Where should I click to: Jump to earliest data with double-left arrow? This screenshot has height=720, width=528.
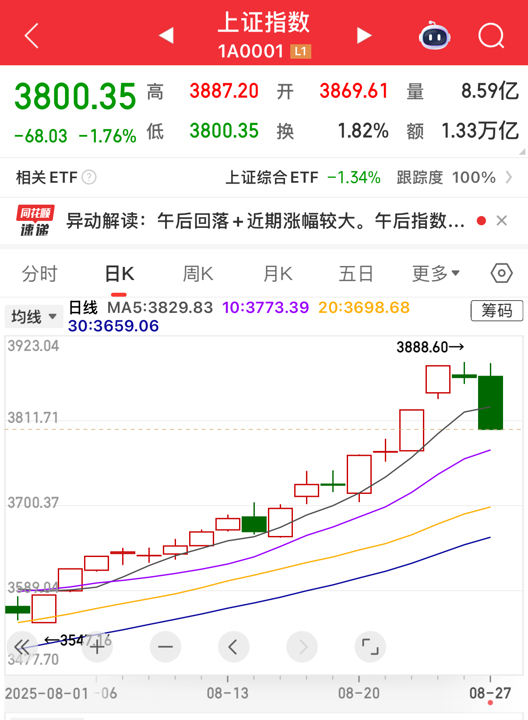coord(21,647)
